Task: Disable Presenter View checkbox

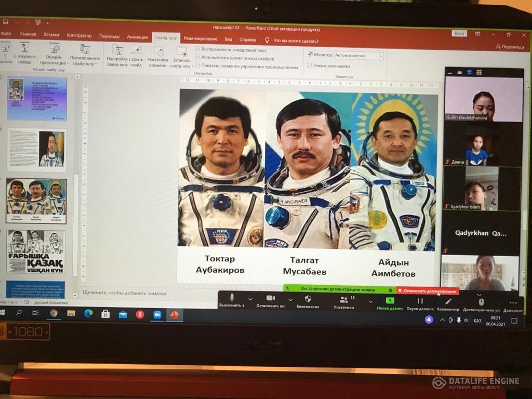Action: (310, 66)
